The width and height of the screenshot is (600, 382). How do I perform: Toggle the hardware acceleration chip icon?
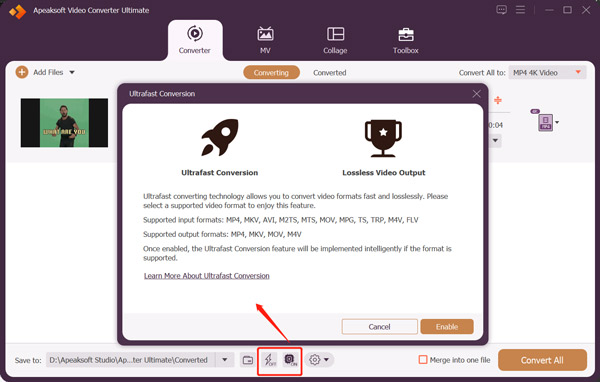coord(290,360)
